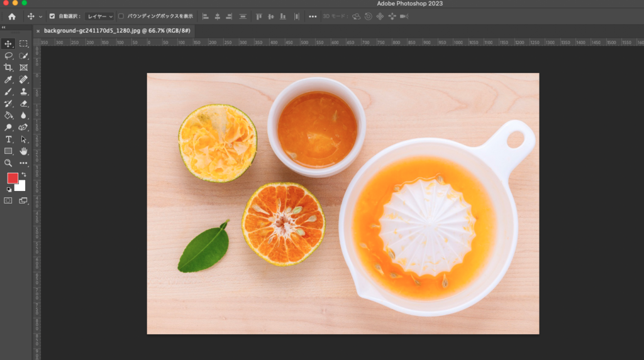The height and width of the screenshot is (360, 644).
Task: Align left edges
Action: 206,16
